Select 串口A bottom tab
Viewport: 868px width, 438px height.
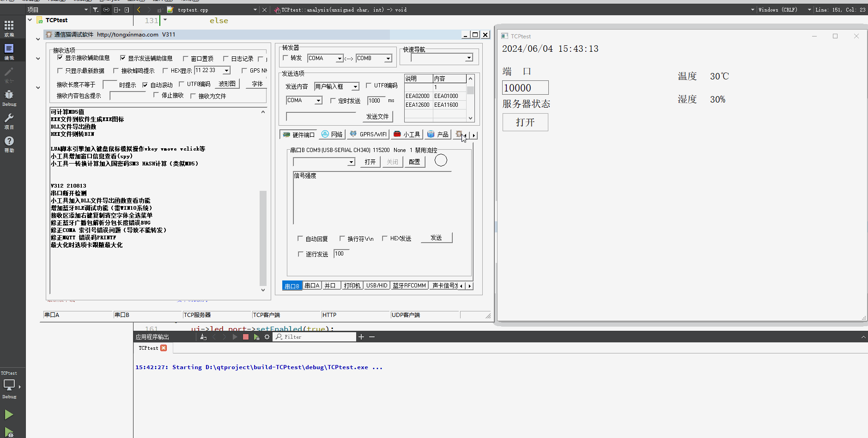pos(312,286)
